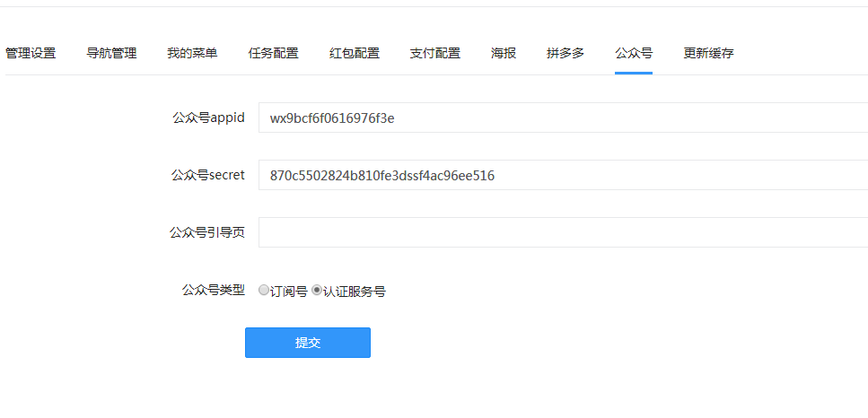The height and width of the screenshot is (418, 868).
Task: Click the 公众号secret label text
Action: click(x=208, y=175)
